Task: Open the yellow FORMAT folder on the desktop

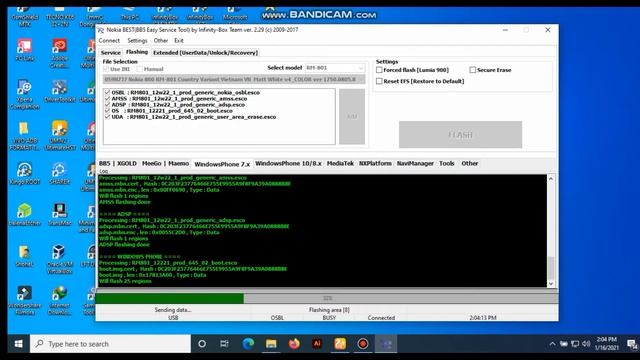Action: click(24, 136)
